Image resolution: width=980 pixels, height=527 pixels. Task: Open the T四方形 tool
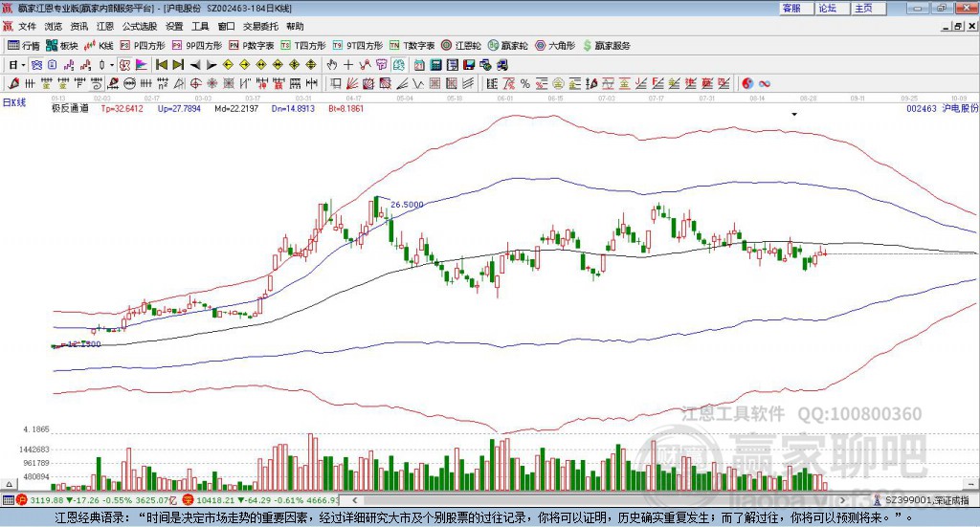[303, 46]
